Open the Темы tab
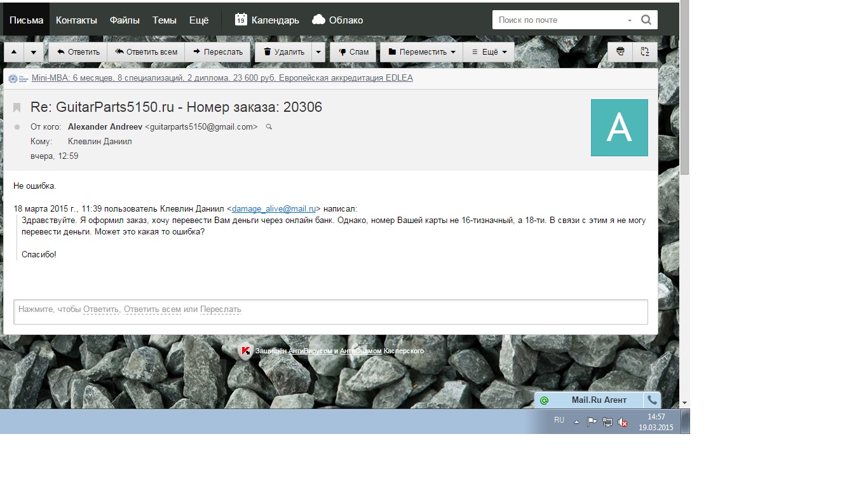The height and width of the screenshot is (488, 868). tap(165, 20)
